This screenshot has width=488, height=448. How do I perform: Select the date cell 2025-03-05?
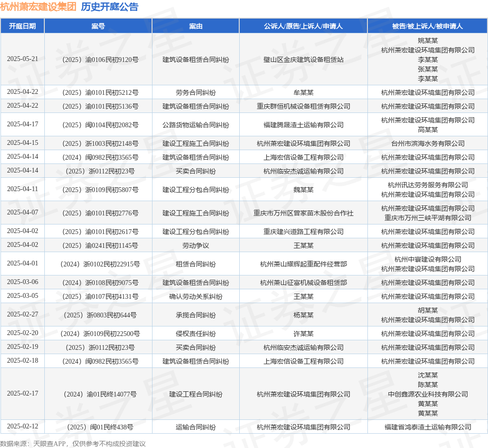(x=22, y=296)
